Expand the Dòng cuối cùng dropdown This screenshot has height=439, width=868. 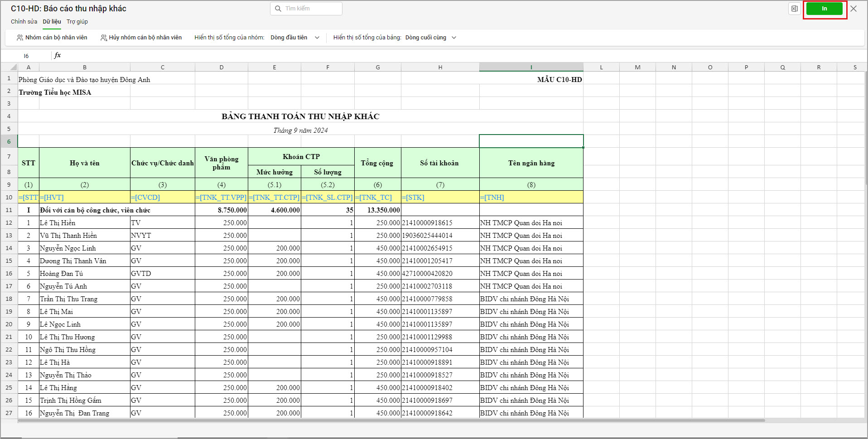pyautogui.click(x=431, y=38)
